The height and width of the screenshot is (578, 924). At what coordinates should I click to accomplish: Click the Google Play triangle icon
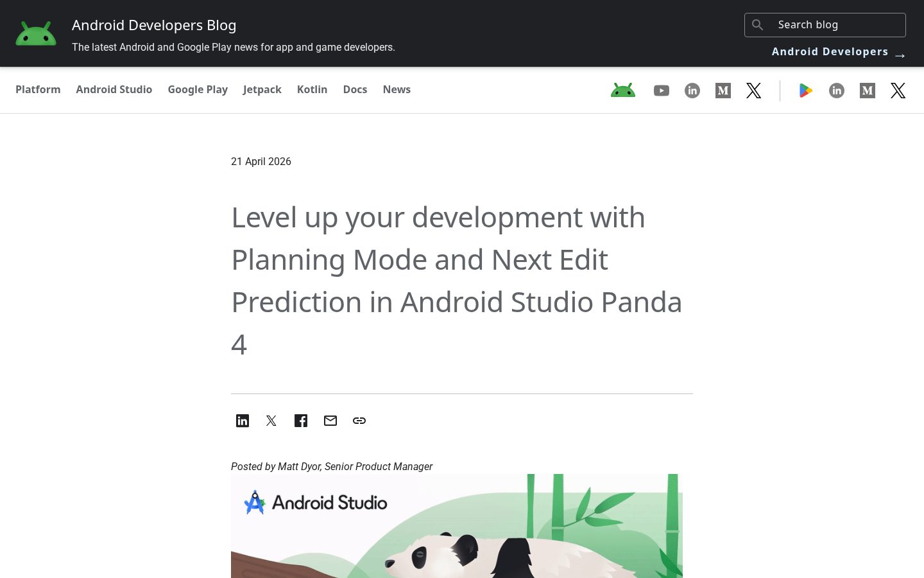806,91
